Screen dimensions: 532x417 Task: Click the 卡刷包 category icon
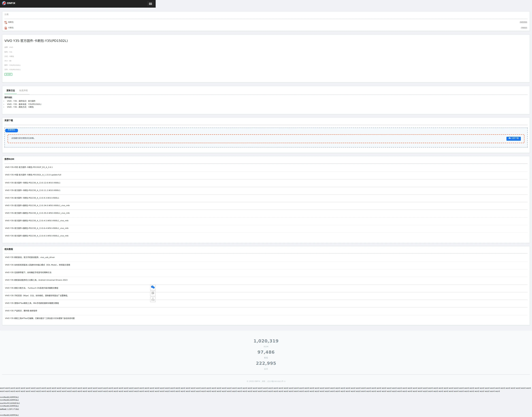6,28
